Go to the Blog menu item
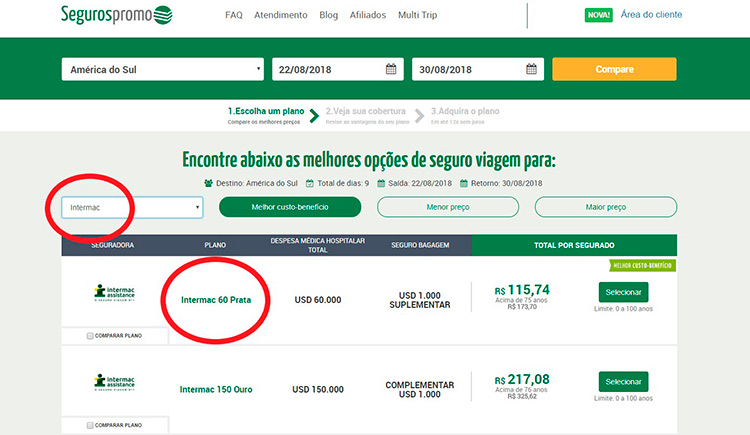This screenshot has height=435, width=750. tap(329, 16)
